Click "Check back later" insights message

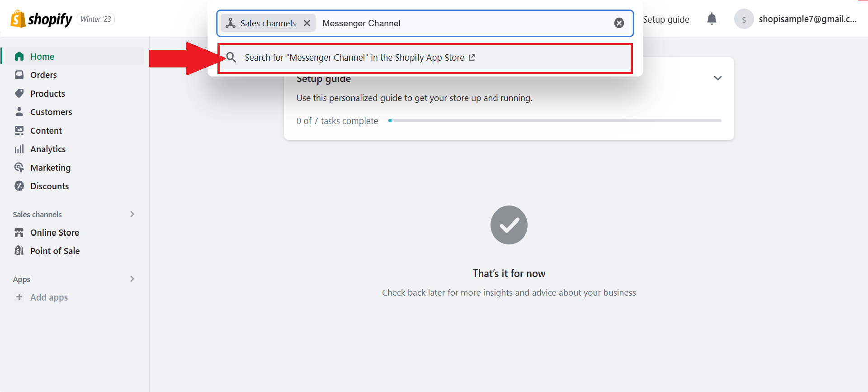point(509,292)
